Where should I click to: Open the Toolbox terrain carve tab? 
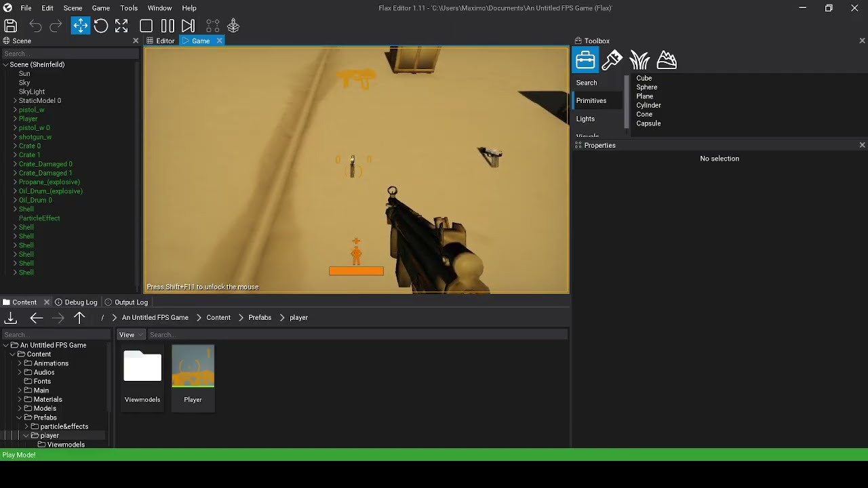(x=667, y=60)
